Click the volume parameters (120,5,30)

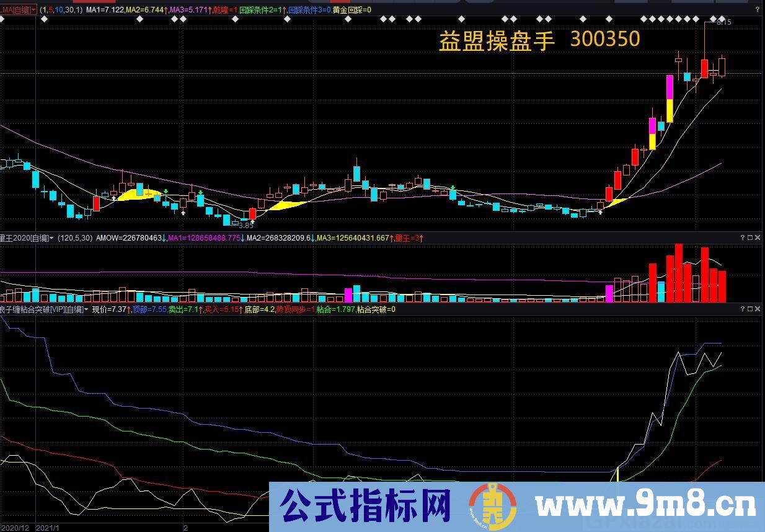pyautogui.click(x=75, y=238)
